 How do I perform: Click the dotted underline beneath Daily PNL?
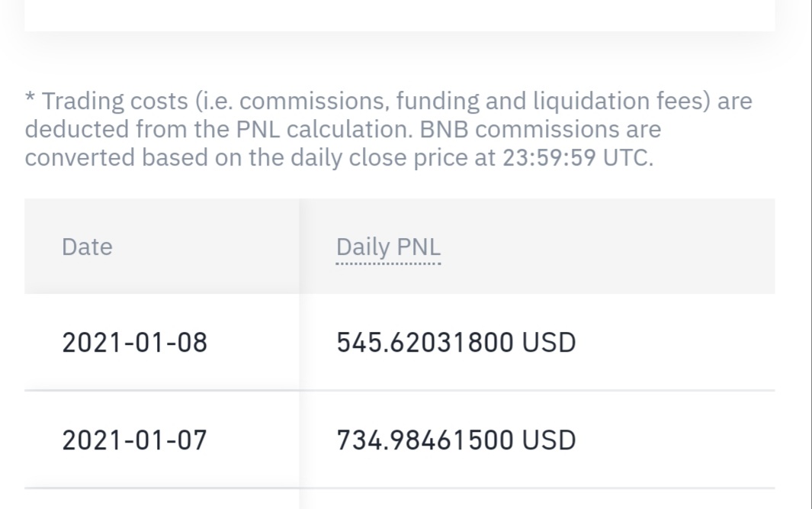click(388, 263)
